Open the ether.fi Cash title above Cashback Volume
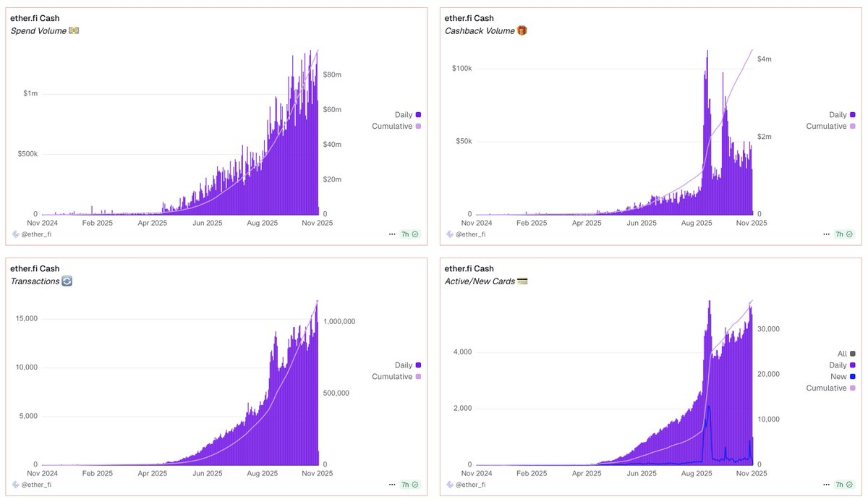Image resolution: width=868 pixels, height=502 pixels. pyautogui.click(x=469, y=18)
